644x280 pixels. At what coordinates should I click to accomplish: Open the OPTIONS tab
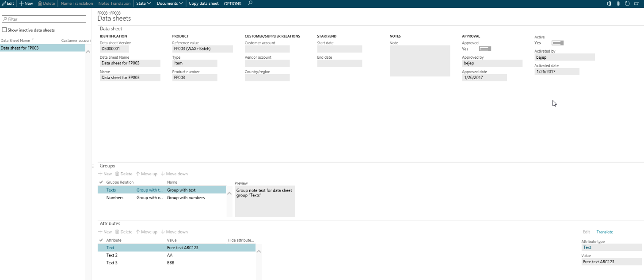coord(232,4)
